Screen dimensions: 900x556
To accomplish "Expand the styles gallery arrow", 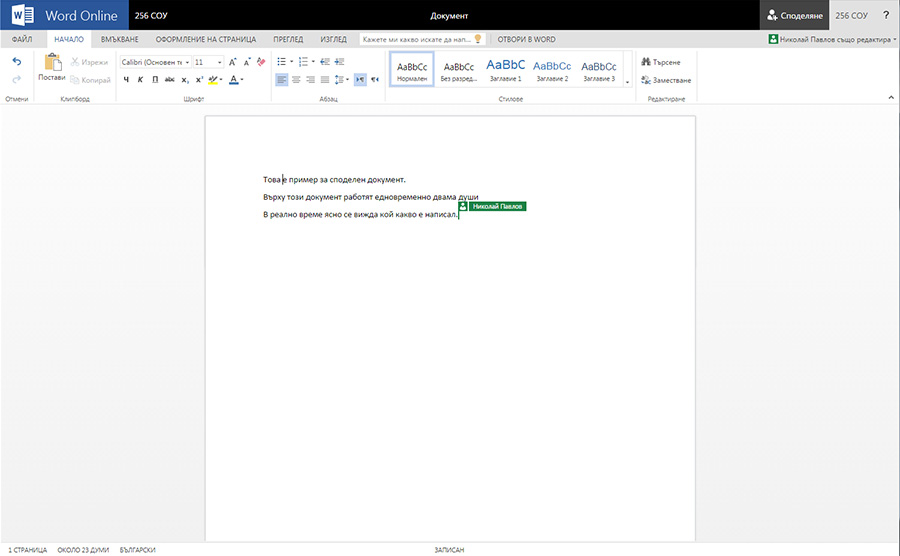I will (x=627, y=82).
